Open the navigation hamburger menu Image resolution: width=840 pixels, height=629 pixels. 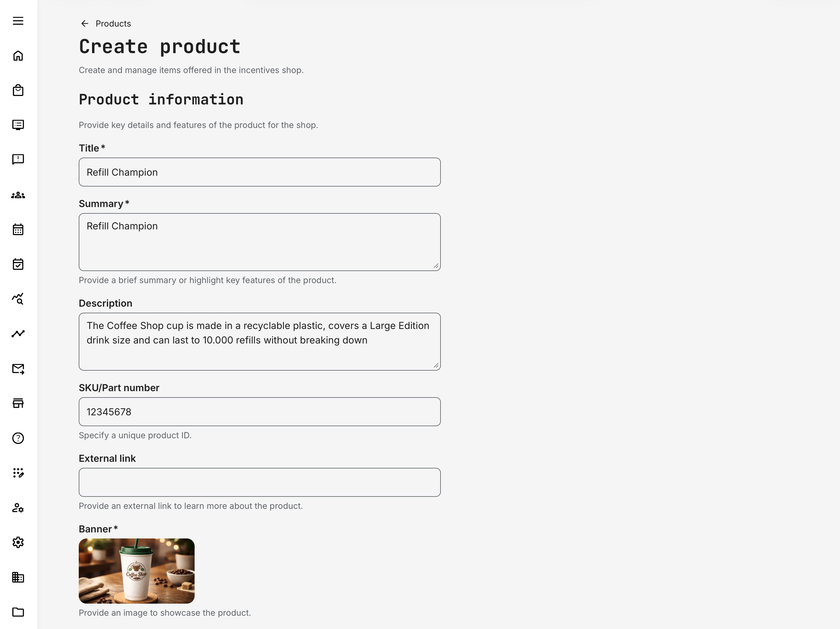18,21
